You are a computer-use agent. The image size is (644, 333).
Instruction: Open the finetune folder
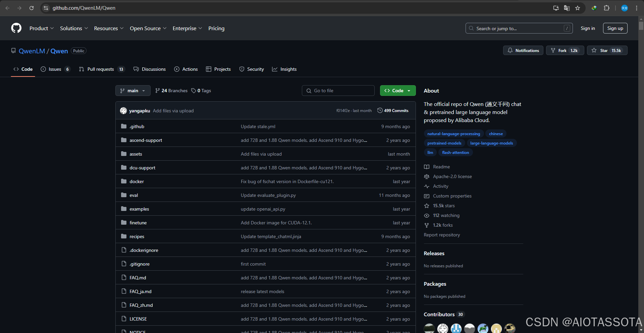coord(138,223)
